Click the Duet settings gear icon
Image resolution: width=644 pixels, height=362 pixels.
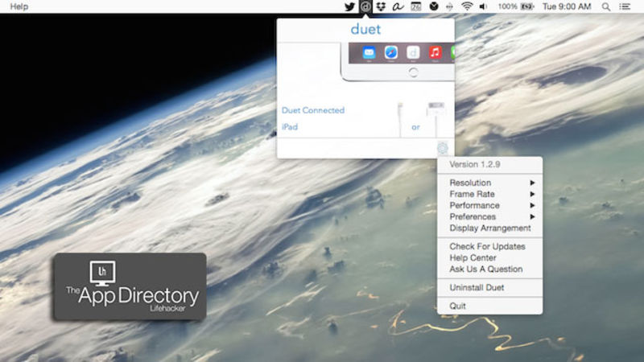(442, 147)
